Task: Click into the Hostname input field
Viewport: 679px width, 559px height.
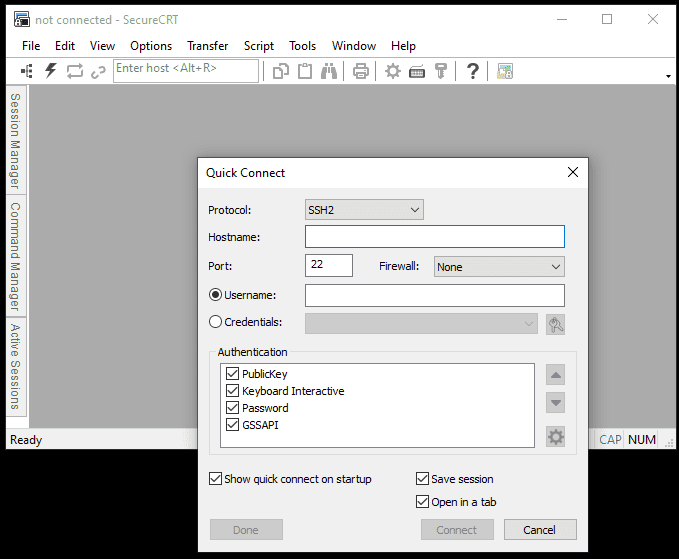Action: tap(435, 236)
